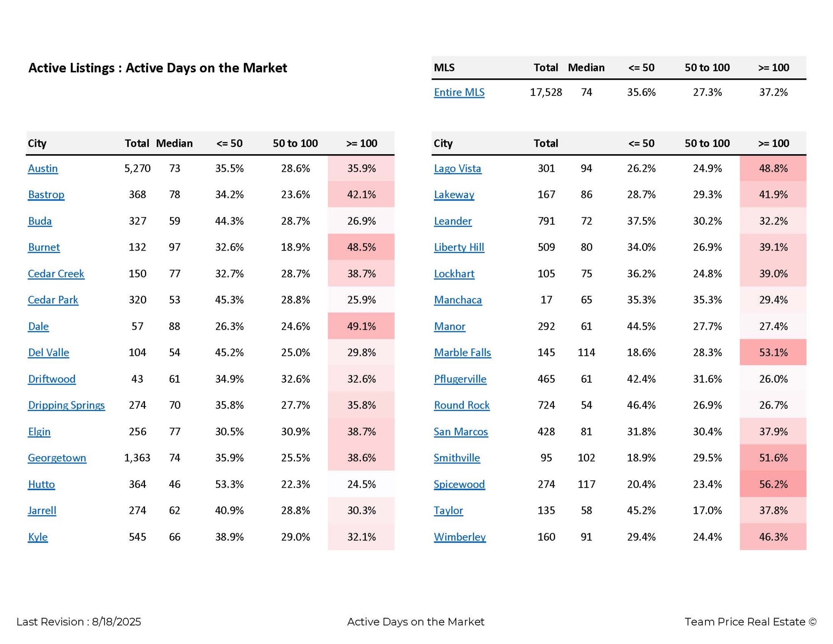The width and height of the screenshot is (833, 644).
Task: Click the left table Median column header
Action: tap(174, 143)
